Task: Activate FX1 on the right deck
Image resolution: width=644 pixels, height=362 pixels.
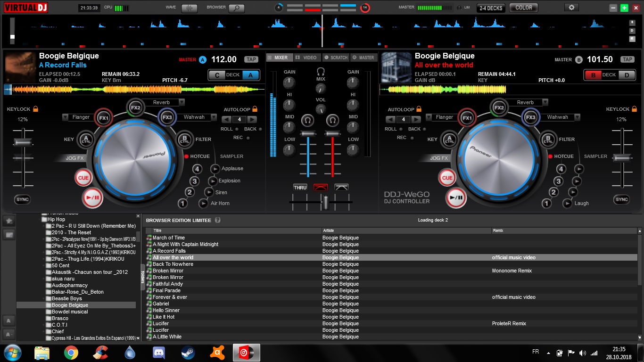Action: tap(467, 118)
